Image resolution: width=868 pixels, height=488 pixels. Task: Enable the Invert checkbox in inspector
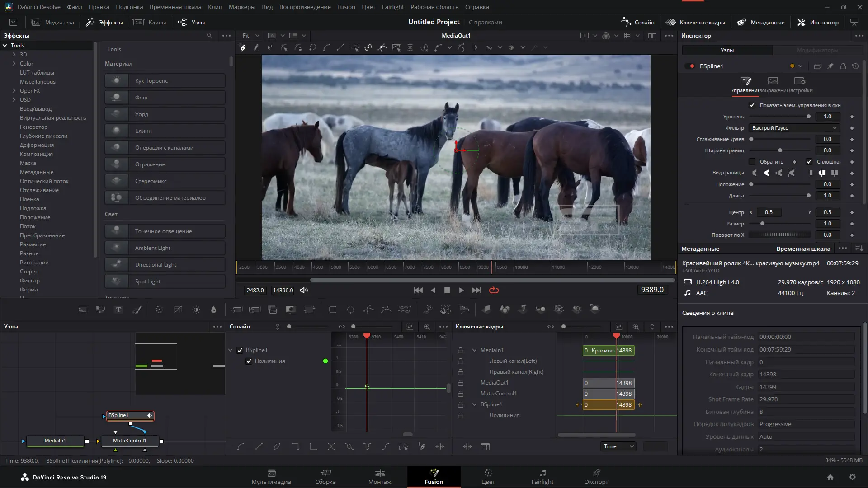(x=752, y=161)
